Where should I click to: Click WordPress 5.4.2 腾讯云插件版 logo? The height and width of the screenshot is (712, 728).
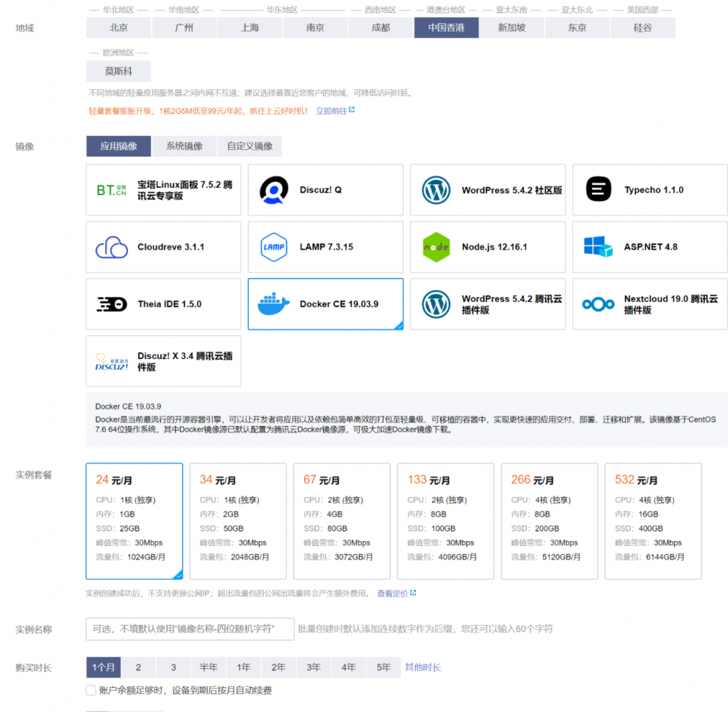click(436, 304)
